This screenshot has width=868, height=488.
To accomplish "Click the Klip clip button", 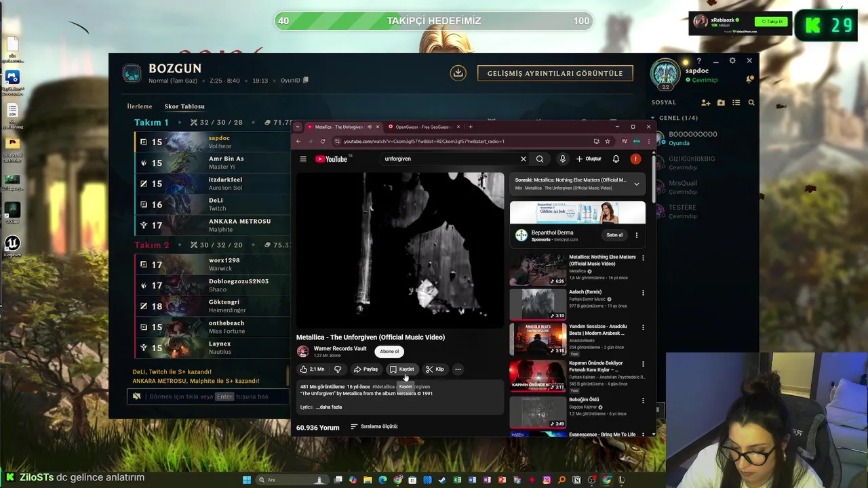I will (435, 369).
